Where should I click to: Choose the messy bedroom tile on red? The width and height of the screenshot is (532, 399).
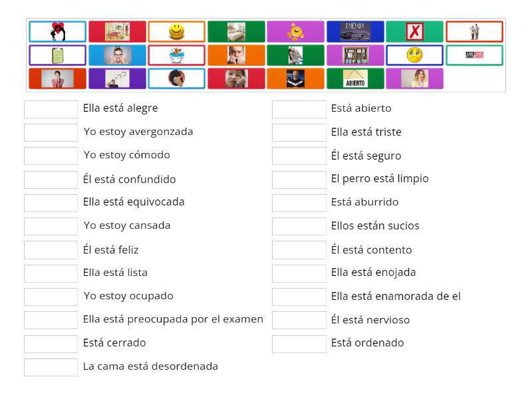click(x=117, y=31)
